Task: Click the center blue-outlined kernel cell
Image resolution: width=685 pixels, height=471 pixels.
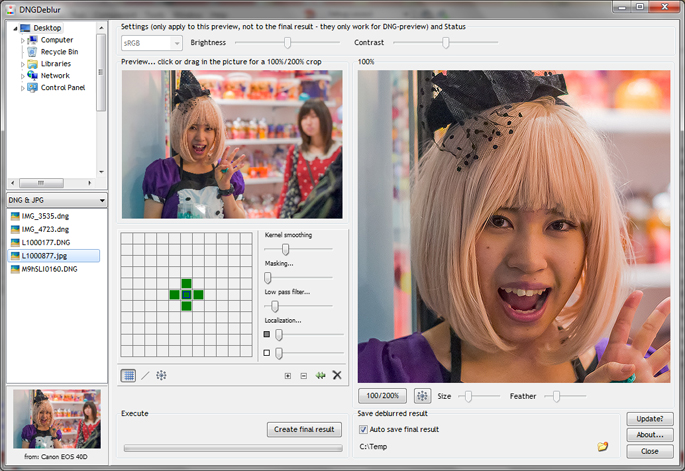Action: click(x=187, y=295)
